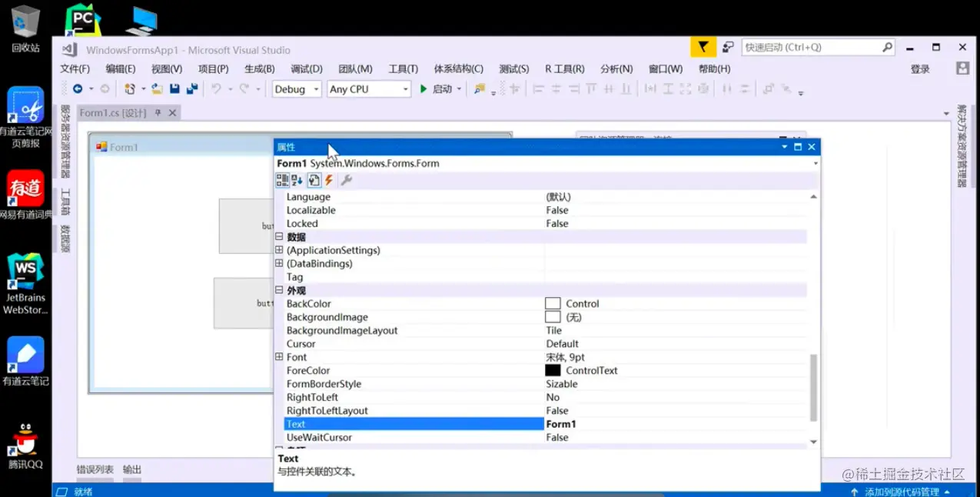Viewport: 980px width, 497px height.
Task: Click the Properties page icon in properties toolbar
Action: 314,180
